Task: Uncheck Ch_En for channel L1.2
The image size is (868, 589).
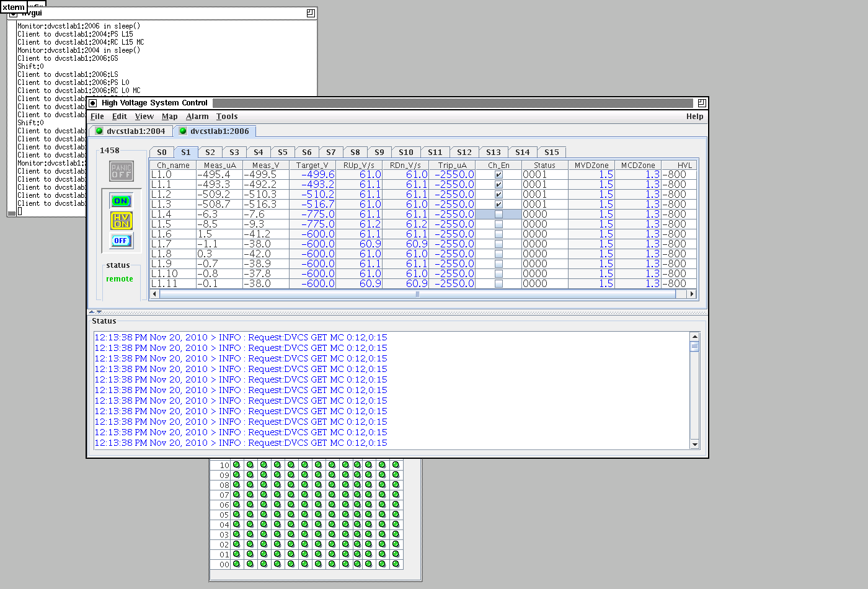Action: click(x=498, y=195)
